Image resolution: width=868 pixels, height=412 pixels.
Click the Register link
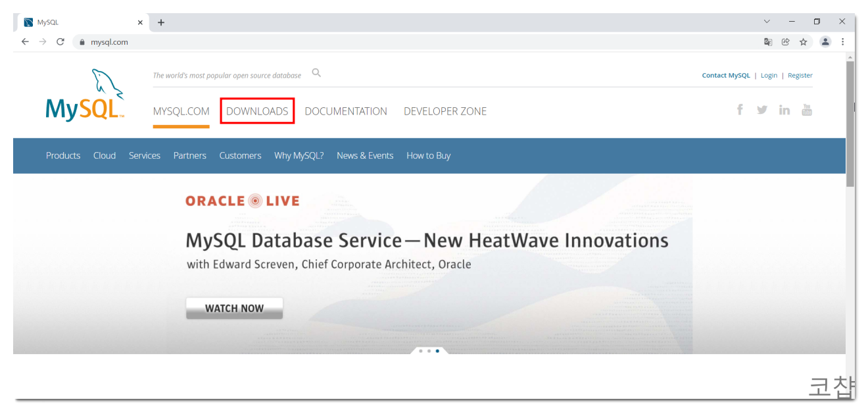click(x=800, y=76)
